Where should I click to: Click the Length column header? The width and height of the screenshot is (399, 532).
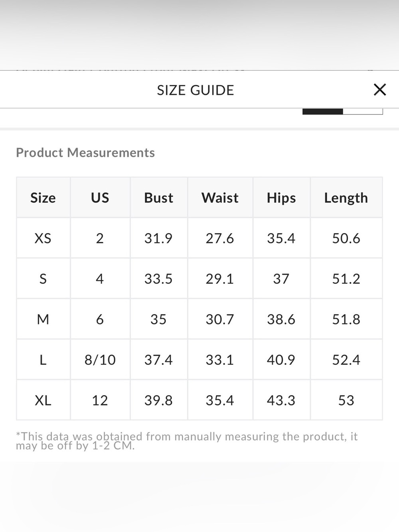click(346, 198)
